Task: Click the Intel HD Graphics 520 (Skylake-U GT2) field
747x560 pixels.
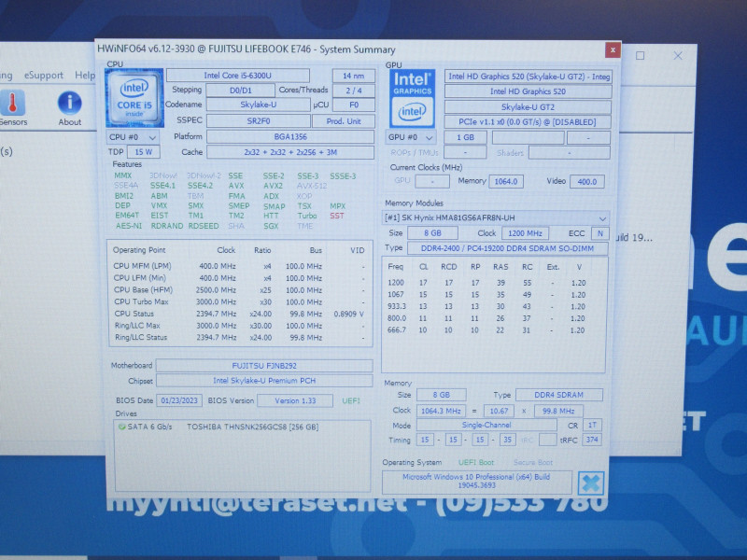Action: pyautogui.click(x=529, y=77)
